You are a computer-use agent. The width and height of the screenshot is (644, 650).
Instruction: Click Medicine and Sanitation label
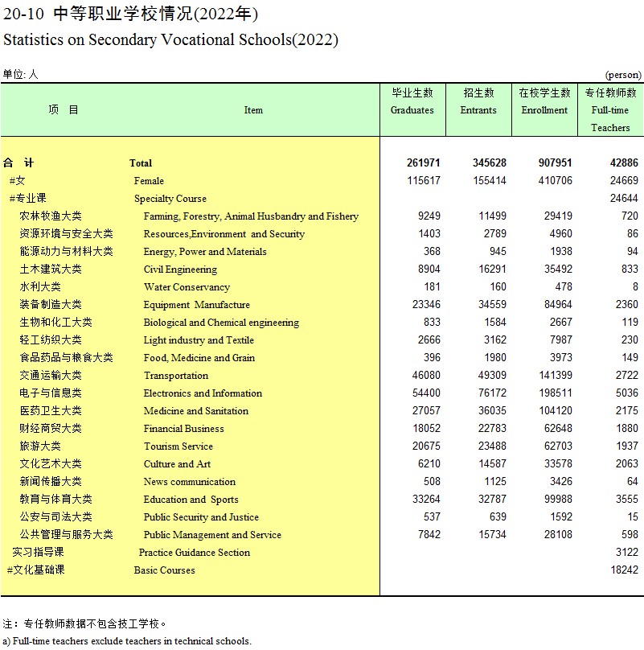tap(196, 411)
